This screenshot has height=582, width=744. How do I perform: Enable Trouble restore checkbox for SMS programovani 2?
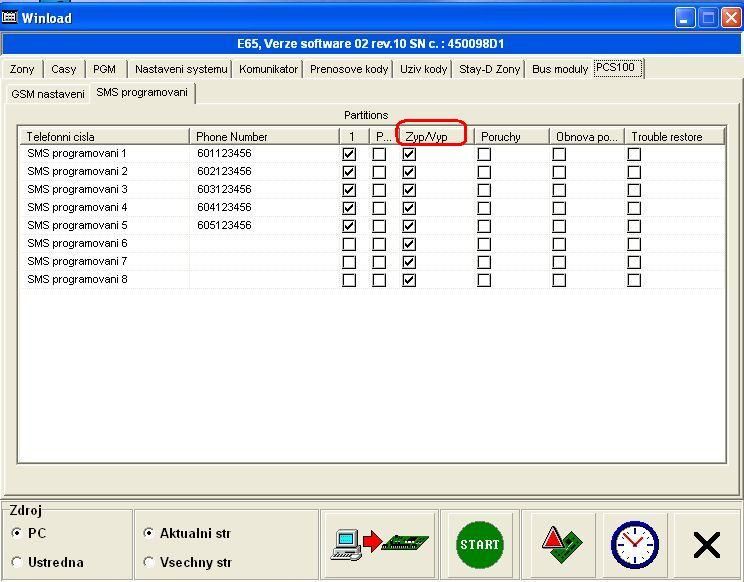(634, 172)
